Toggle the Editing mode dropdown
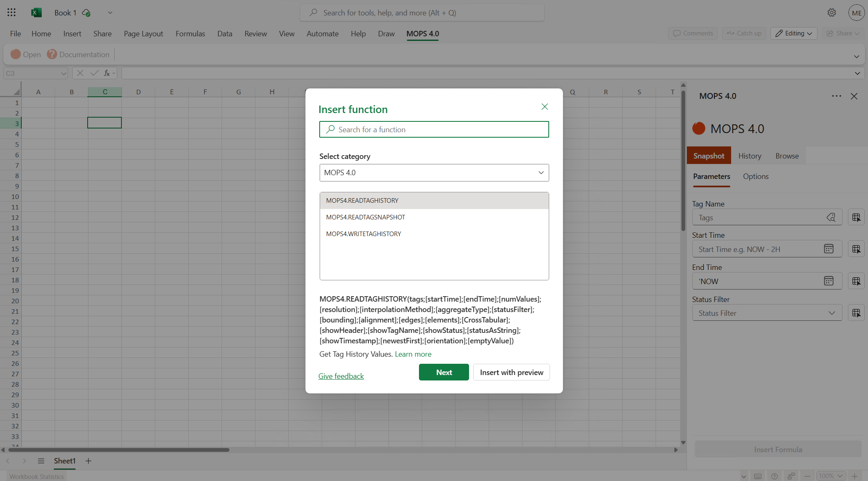The height and width of the screenshot is (481, 868). (x=793, y=33)
